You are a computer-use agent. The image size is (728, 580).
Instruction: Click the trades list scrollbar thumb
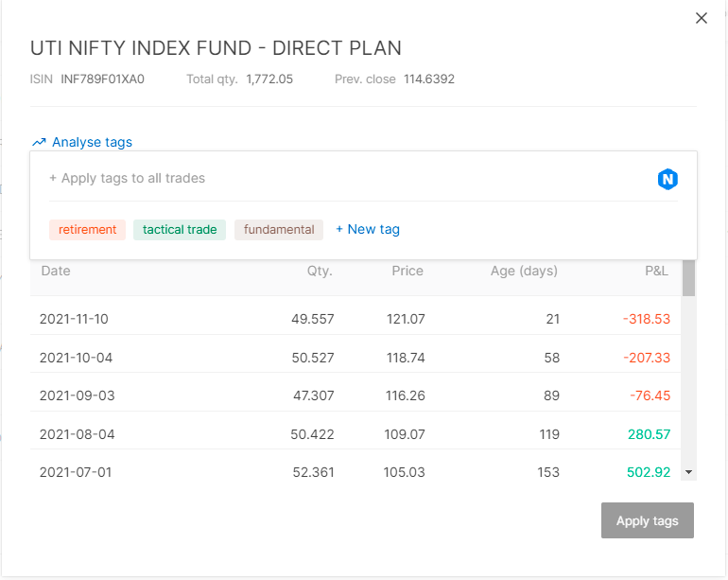tap(688, 278)
